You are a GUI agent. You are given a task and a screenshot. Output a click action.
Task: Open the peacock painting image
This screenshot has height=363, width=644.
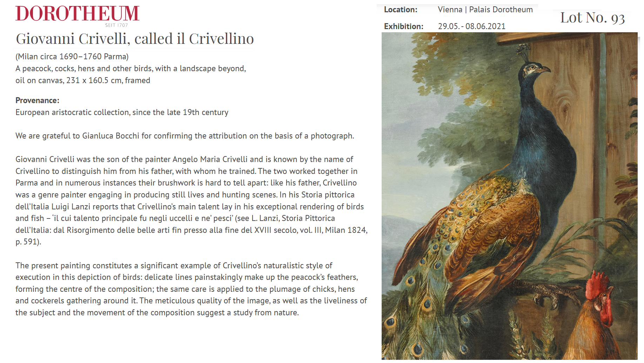coord(509,196)
